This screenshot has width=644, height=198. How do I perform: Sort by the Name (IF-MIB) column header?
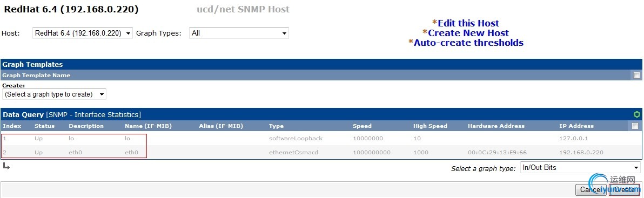(148, 126)
